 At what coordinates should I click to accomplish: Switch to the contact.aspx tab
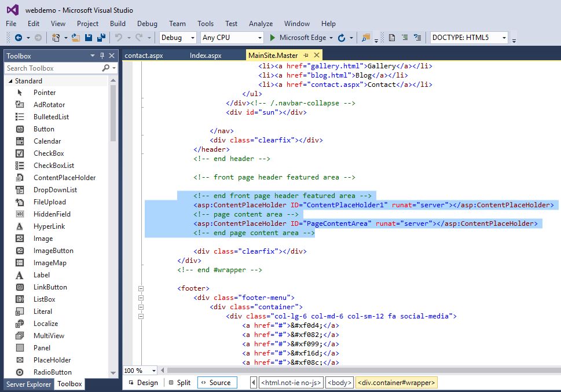(x=144, y=56)
